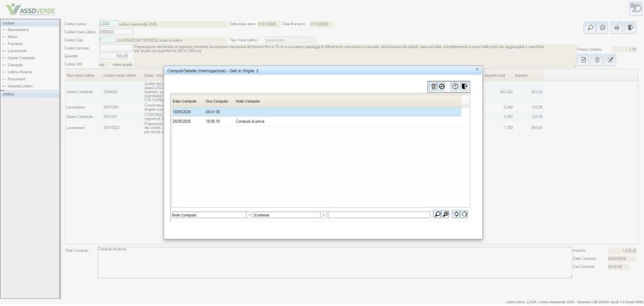Click the top-right hand pointer icon
Viewport: 644px width, 306px height.
(x=635, y=9)
